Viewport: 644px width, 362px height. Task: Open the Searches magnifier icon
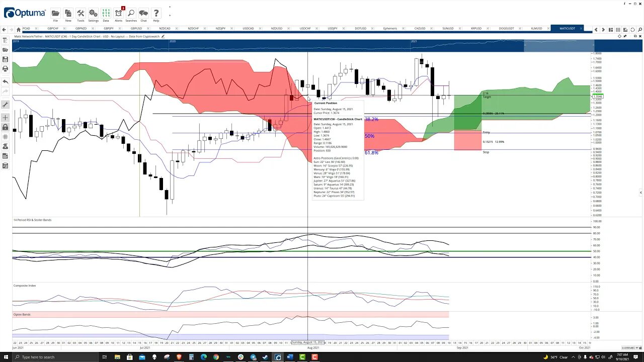coord(131,14)
